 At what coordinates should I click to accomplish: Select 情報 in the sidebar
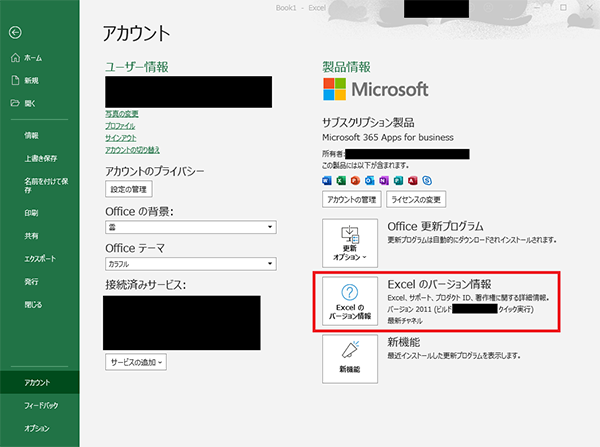point(31,135)
